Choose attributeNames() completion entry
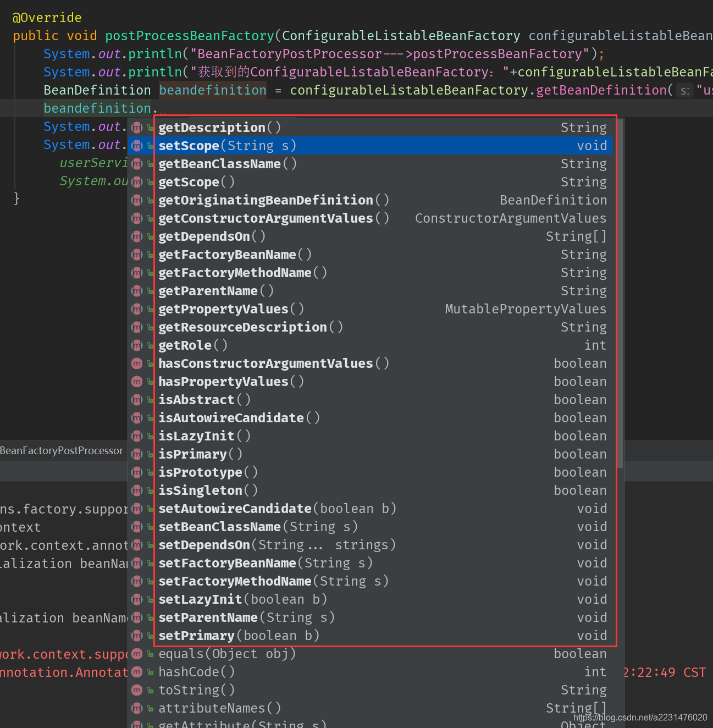Screen dimensions: 713x728 click(x=371, y=708)
